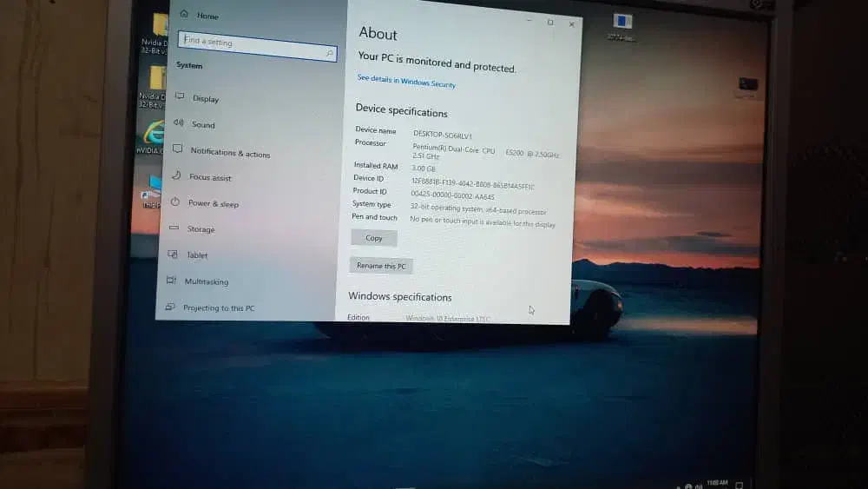This screenshot has width=868, height=489.
Task: Open Notifications & actions icon
Action: point(177,149)
